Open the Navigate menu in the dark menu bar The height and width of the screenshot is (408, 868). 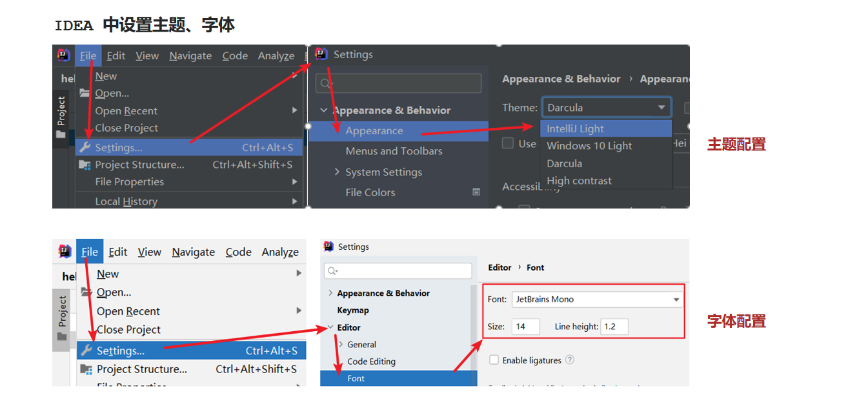click(x=190, y=56)
